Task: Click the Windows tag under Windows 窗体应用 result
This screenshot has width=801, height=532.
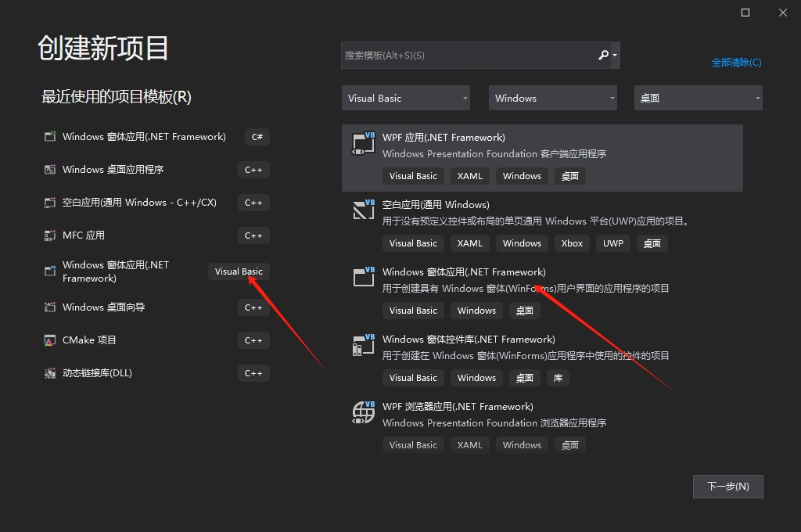Action: [x=476, y=311]
